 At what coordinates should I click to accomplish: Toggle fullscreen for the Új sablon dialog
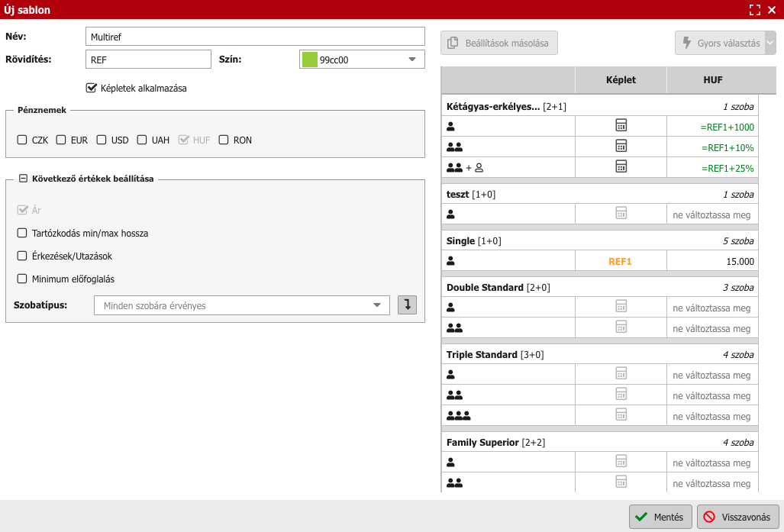755,10
